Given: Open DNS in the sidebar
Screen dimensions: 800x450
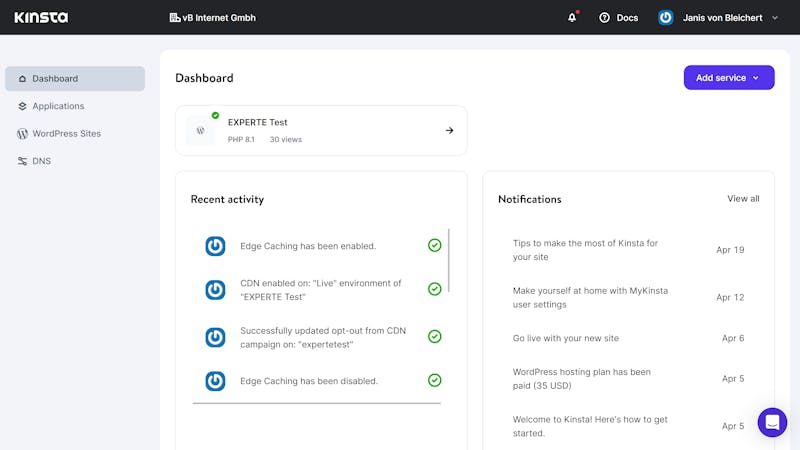Looking at the screenshot, I should click(41, 161).
